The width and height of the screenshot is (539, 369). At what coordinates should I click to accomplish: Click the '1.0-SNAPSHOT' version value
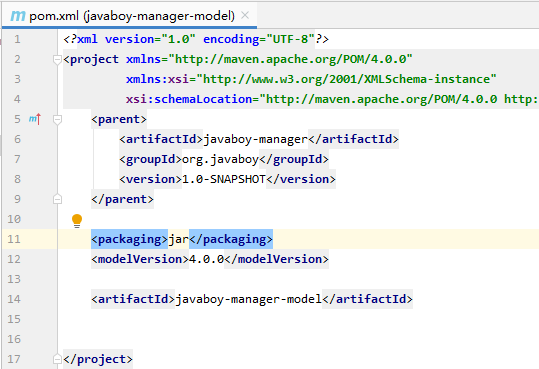click(x=223, y=179)
